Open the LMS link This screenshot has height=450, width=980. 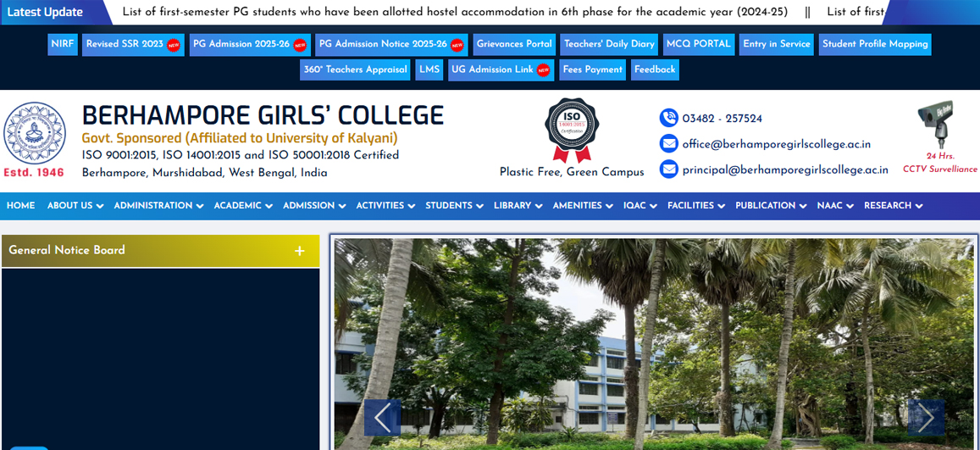[x=429, y=70]
